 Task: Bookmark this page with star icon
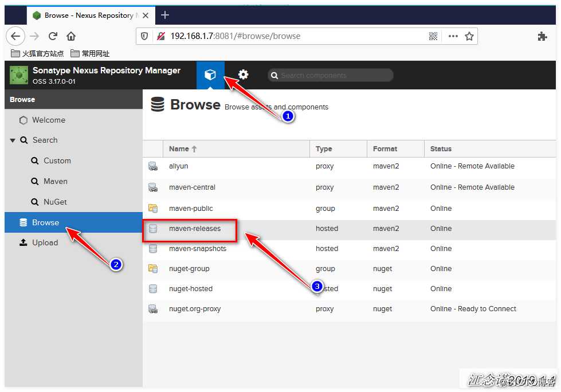tap(469, 36)
